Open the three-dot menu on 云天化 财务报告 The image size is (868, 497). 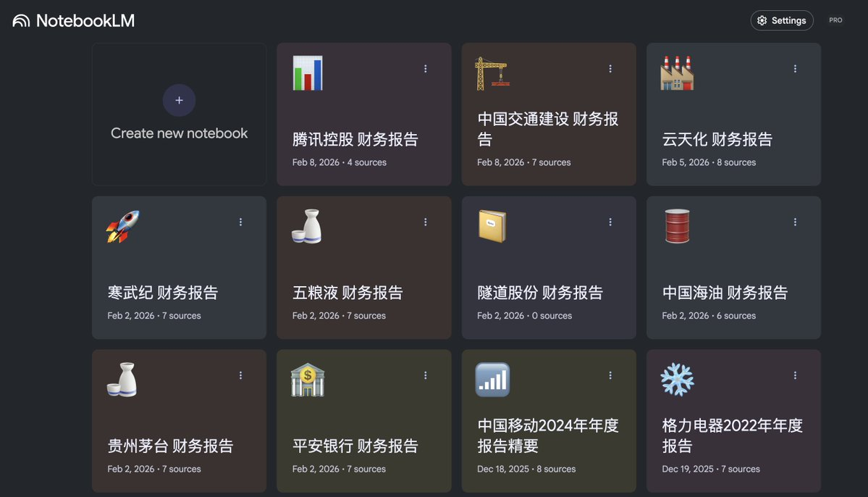coord(795,69)
